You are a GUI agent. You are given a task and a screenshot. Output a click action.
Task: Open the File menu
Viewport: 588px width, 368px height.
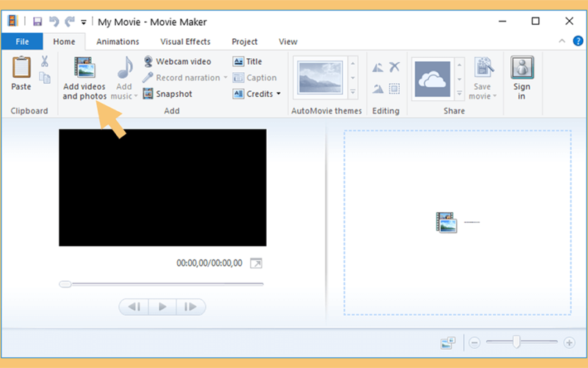[x=22, y=42]
